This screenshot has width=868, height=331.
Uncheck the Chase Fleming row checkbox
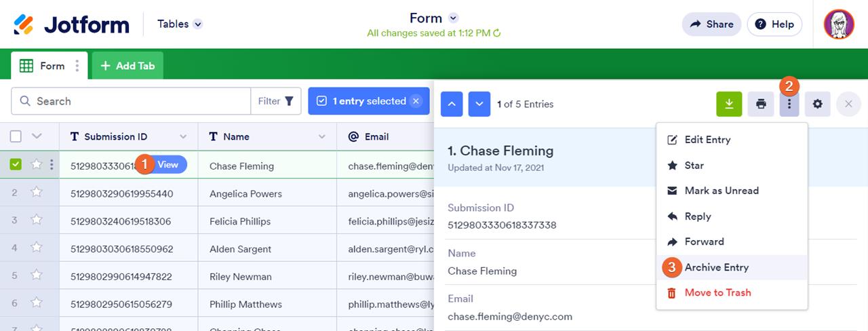16,164
